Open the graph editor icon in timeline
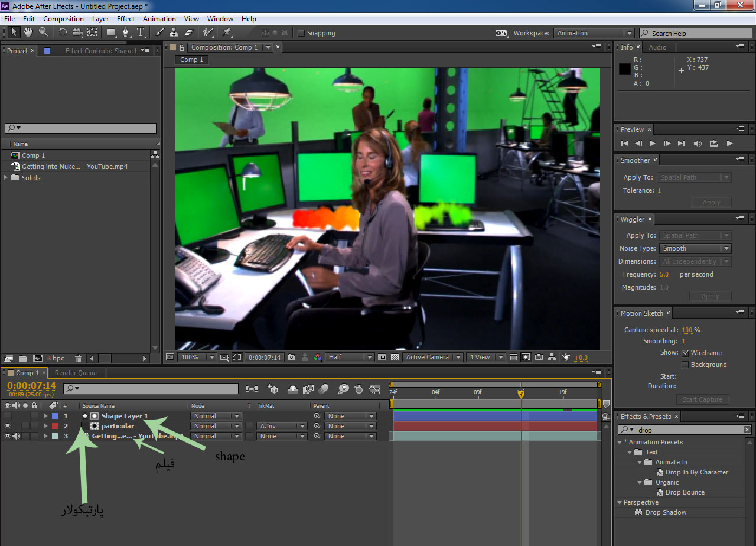The height and width of the screenshot is (546, 756). pyautogui.click(x=374, y=389)
